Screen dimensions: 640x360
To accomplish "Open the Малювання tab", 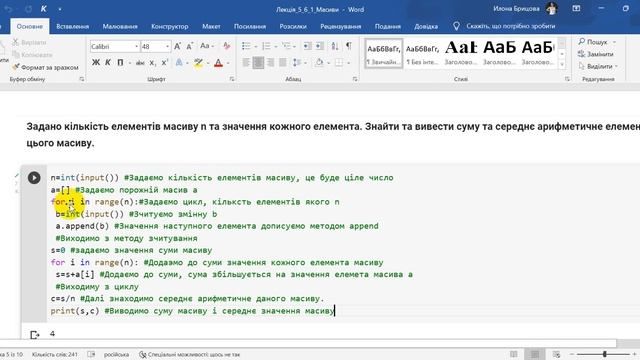I will click(x=120, y=26).
